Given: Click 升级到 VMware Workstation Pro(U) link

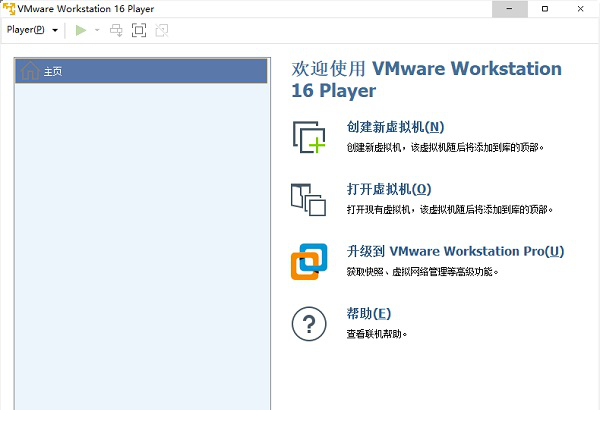Looking at the screenshot, I should [x=455, y=251].
